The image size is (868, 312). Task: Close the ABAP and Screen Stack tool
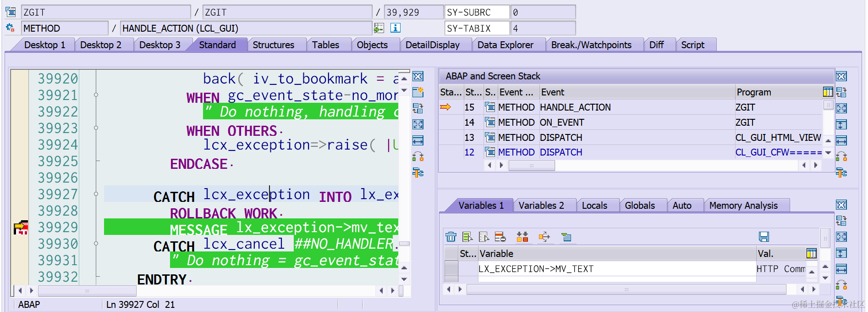tap(841, 77)
